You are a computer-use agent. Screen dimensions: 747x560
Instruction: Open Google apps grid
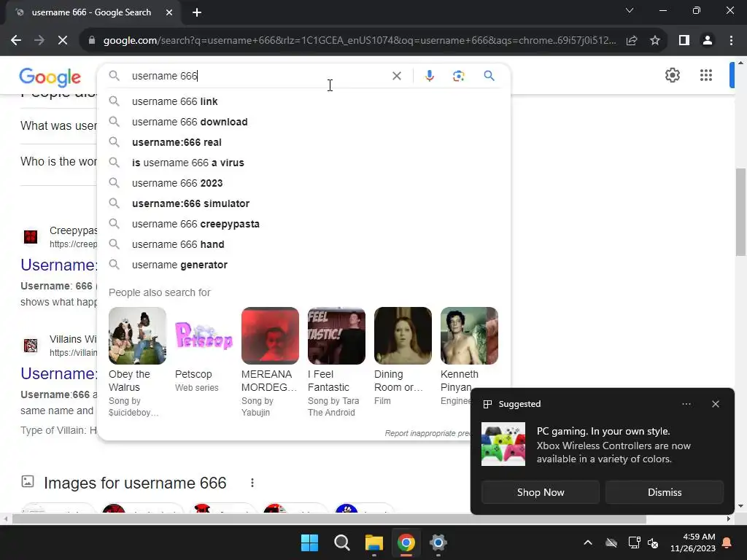706,75
